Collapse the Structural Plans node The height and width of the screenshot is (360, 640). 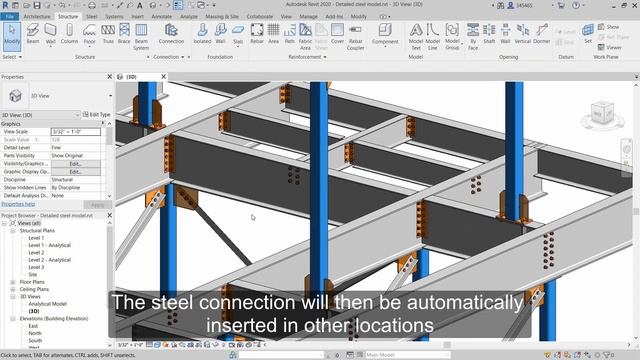tap(13, 231)
